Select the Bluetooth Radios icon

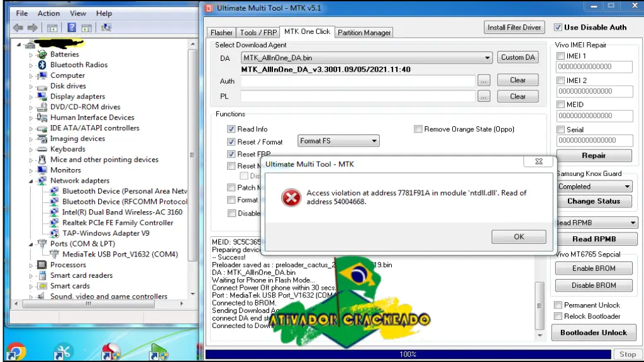click(x=42, y=65)
